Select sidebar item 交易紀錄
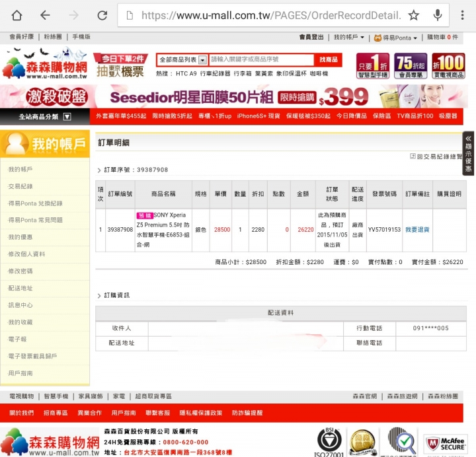Image resolution: width=476 pixels, height=457 pixels. [20, 186]
